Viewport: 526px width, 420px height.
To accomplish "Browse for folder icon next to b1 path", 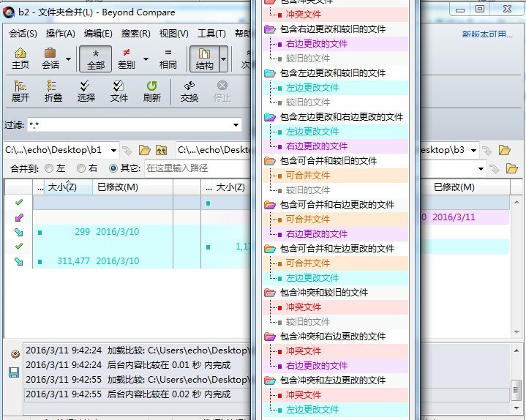I will (145, 150).
